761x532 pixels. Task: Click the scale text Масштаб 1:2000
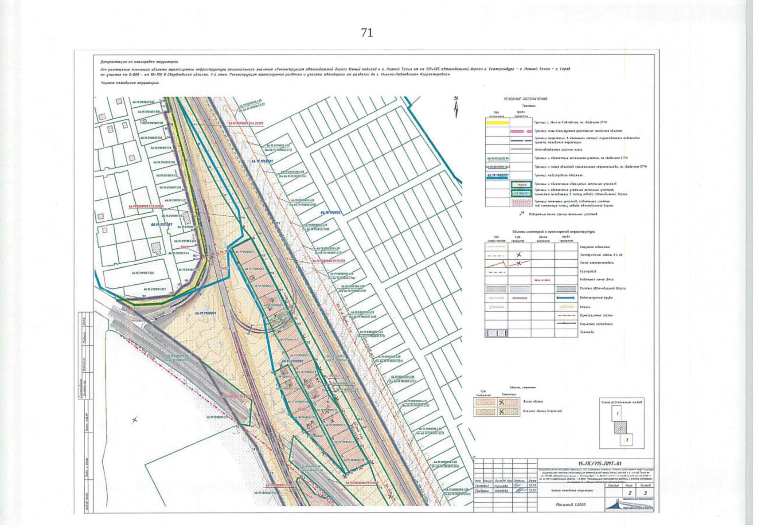(x=571, y=505)
